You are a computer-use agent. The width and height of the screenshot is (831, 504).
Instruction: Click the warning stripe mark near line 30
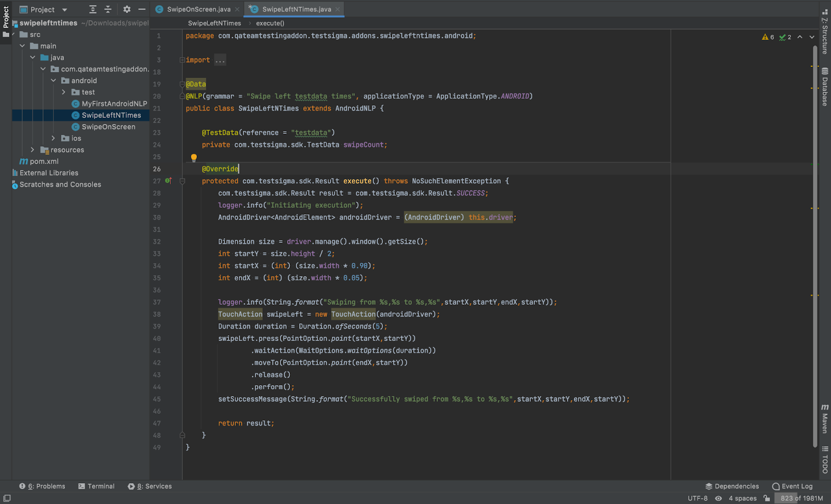[x=814, y=208]
